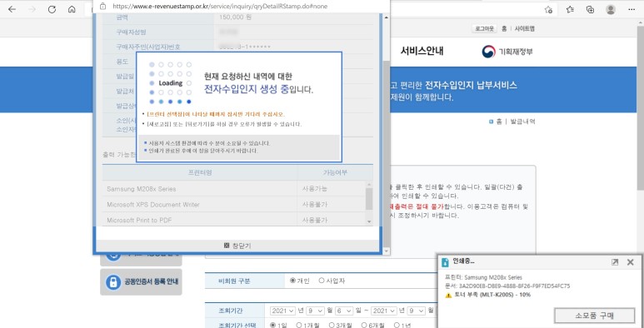Open the end year 2021 dropdown
The width and height of the screenshot is (644, 328).
click(x=385, y=311)
